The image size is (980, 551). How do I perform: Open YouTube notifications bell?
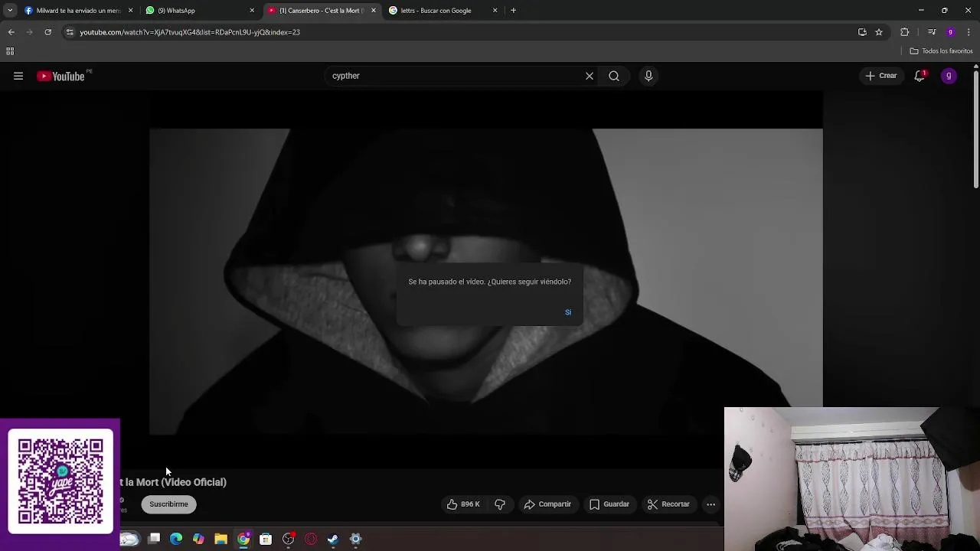click(920, 76)
